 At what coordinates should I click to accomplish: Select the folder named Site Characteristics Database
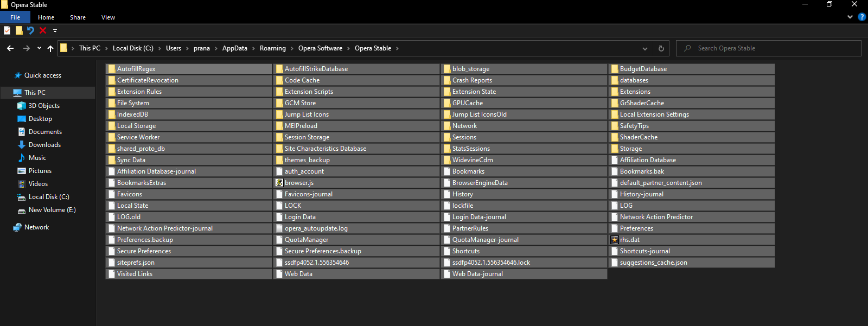point(356,149)
